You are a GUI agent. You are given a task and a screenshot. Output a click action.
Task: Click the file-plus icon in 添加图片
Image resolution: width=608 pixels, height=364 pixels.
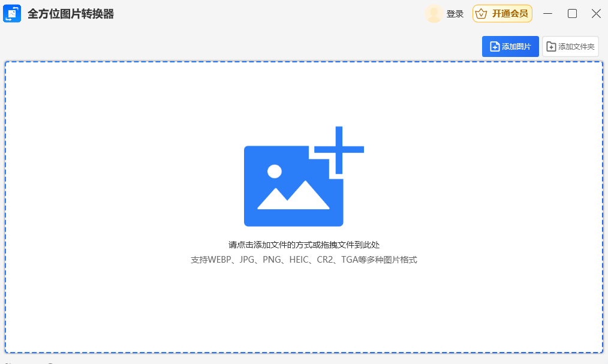(x=495, y=47)
